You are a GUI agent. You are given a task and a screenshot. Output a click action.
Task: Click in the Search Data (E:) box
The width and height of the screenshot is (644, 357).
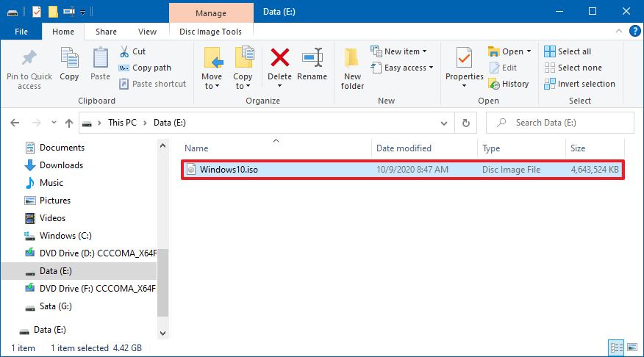(x=559, y=123)
